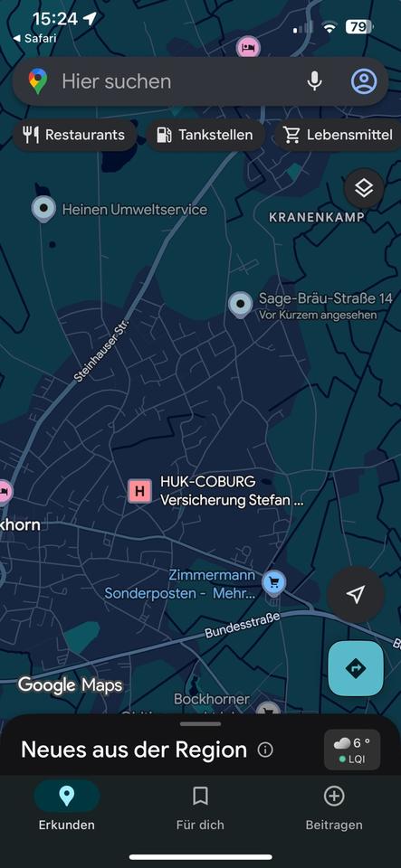This screenshot has height=868, width=401.
Task: Filter by Lebensmittel chip
Action: click(x=338, y=135)
